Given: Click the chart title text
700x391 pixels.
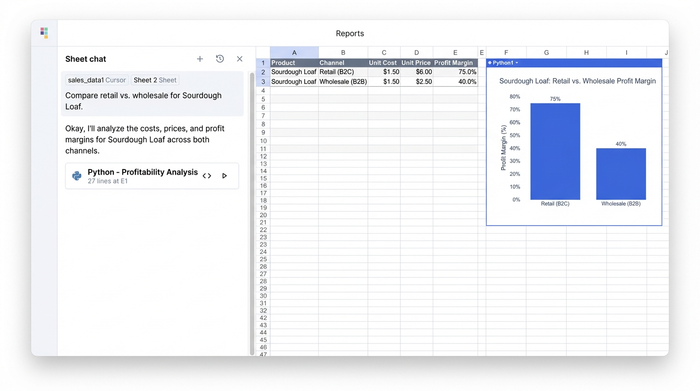Looking at the screenshot, I should [x=577, y=81].
